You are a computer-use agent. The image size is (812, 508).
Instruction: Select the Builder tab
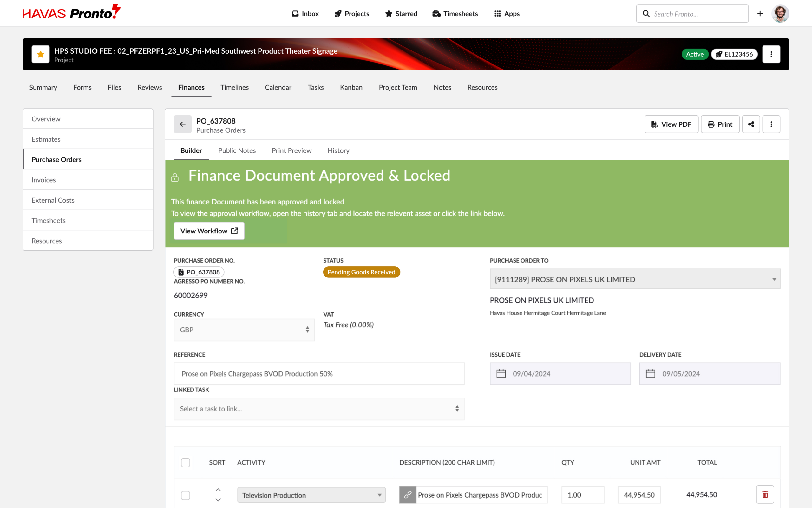(191, 150)
